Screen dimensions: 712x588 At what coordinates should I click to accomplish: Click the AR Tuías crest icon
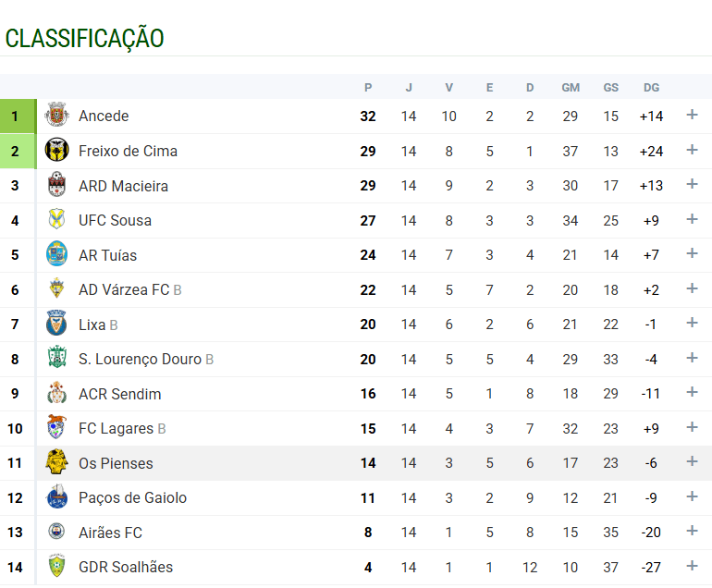point(56,255)
